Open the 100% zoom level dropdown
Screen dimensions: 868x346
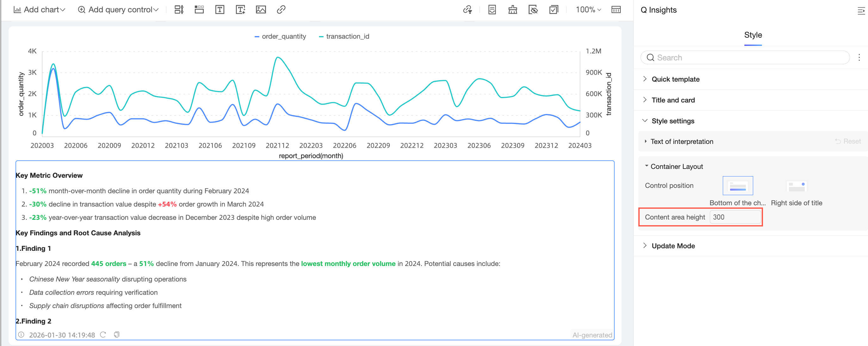tap(588, 10)
